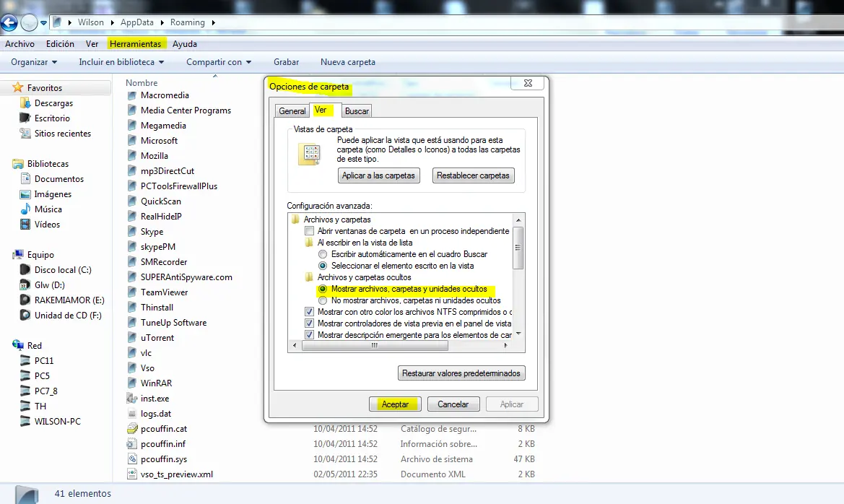This screenshot has height=504, width=844.
Task: Click the Back navigation arrow button
Action: (x=9, y=22)
